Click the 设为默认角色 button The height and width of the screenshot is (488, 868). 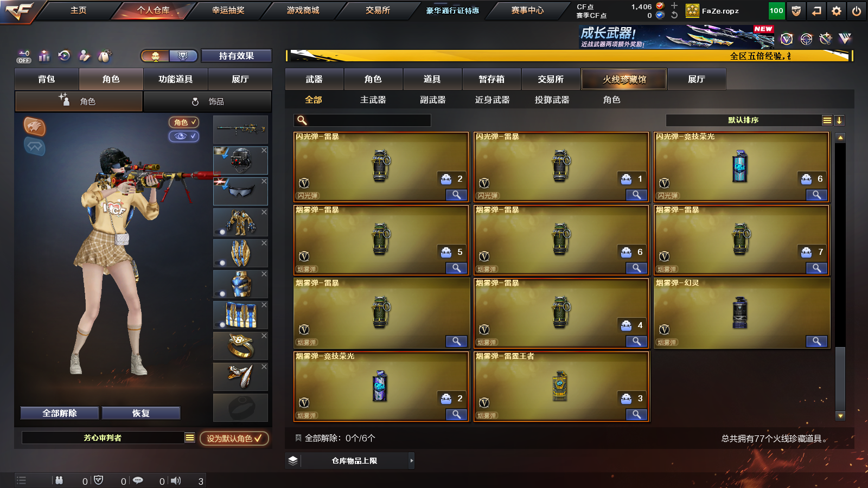click(234, 438)
